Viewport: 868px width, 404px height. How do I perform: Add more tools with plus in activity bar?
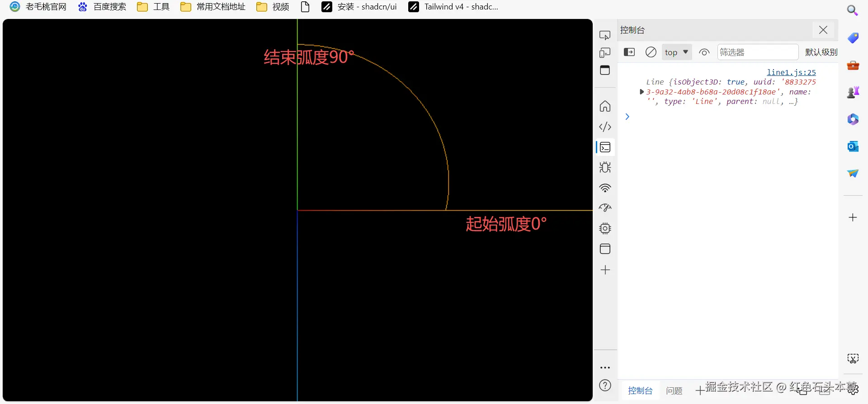point(605,270)
